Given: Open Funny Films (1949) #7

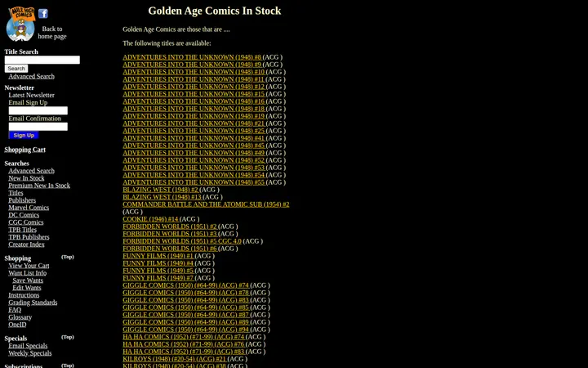Looking at the screenshot, I should 158,278.
